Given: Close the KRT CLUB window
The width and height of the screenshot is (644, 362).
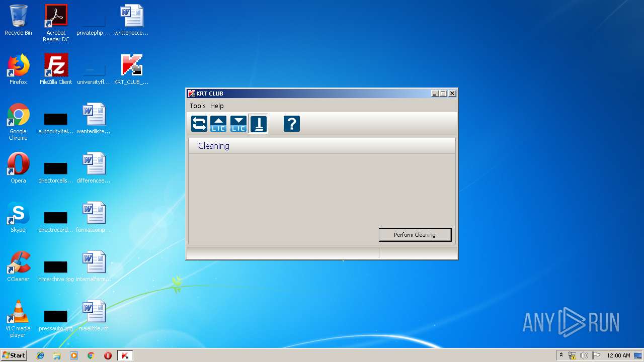Looking at the screenshot, I should click(x=452, y=94).
